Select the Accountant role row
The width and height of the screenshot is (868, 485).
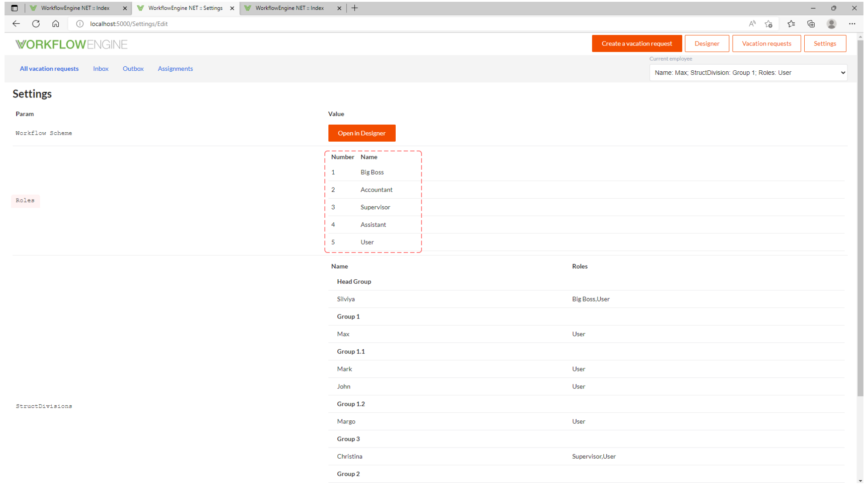(x=586, y=190)
